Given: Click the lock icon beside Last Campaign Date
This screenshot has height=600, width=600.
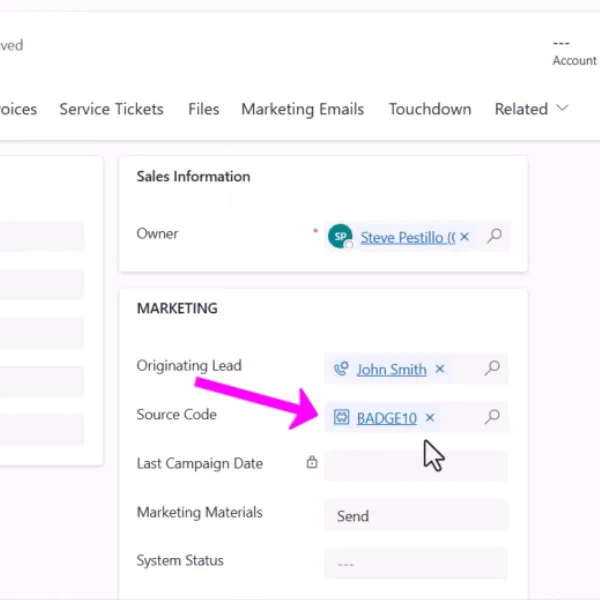Looking at the screenshot, I should click(x=312, y=462).
